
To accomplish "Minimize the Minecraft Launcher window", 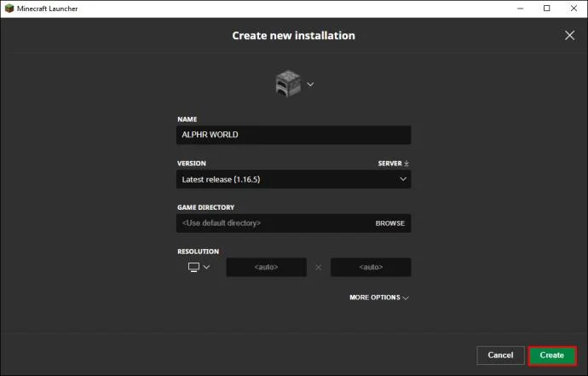I will tap(520, 9).
